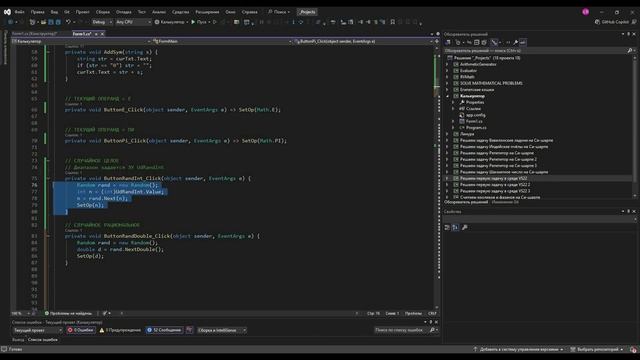Image resolution: width=640 pixels, height=360 pixels.
Task: Switch to Обозреватель решений bottom tab
Action: (466, 202)
